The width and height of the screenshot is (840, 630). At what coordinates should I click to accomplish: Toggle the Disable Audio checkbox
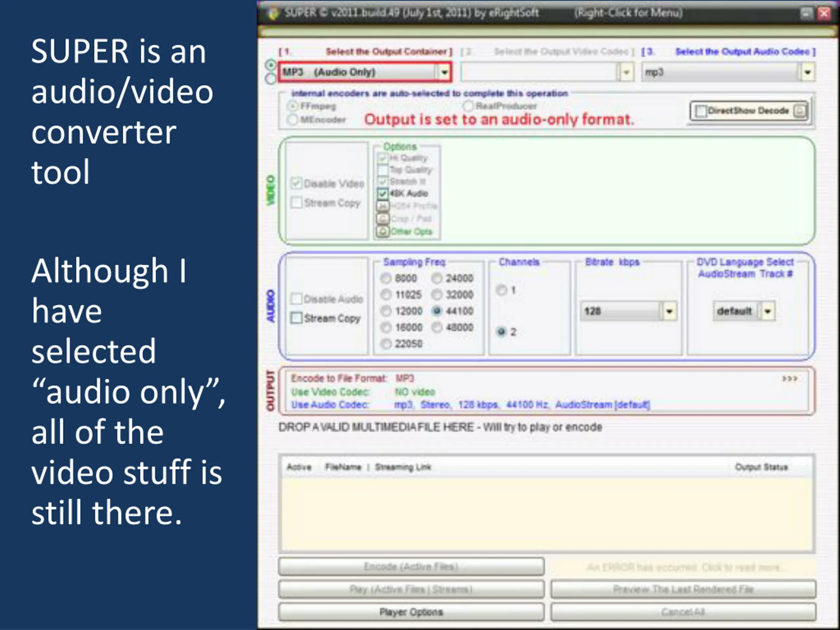click(296, 299)
